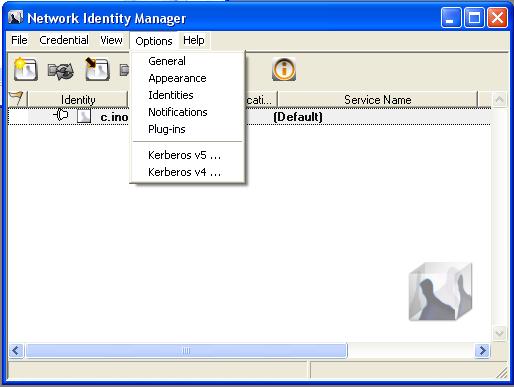This screenshot has width=514, height=387.
Task: Click the identity icon beside c.ino
Action: 84,116
